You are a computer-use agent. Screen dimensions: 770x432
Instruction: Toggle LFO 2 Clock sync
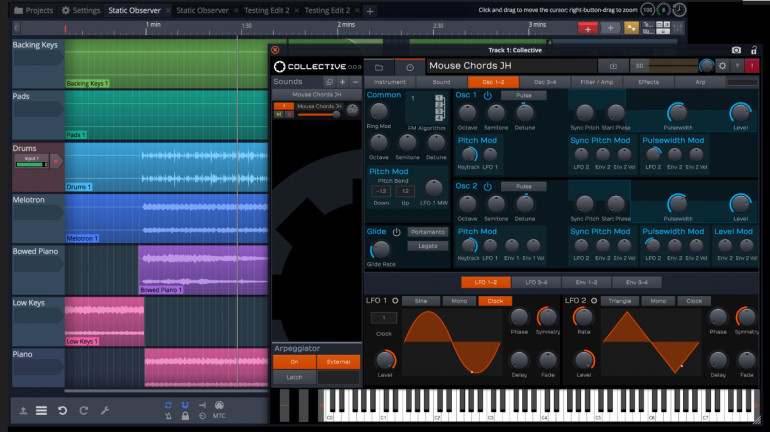pos(694,301)
